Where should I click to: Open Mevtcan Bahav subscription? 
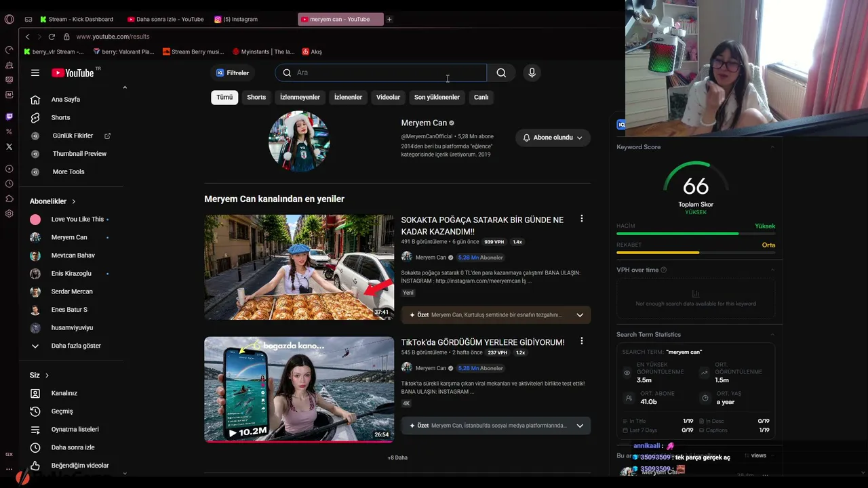click(71, 256)
